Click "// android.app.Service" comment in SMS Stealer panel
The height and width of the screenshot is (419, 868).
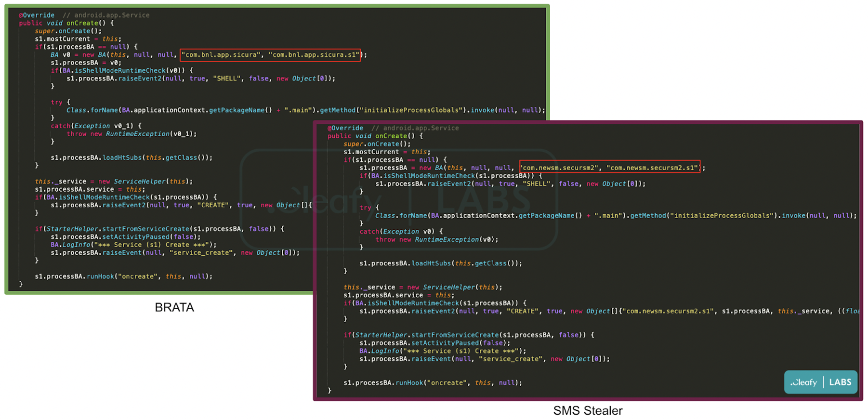(x=415, y=128)
